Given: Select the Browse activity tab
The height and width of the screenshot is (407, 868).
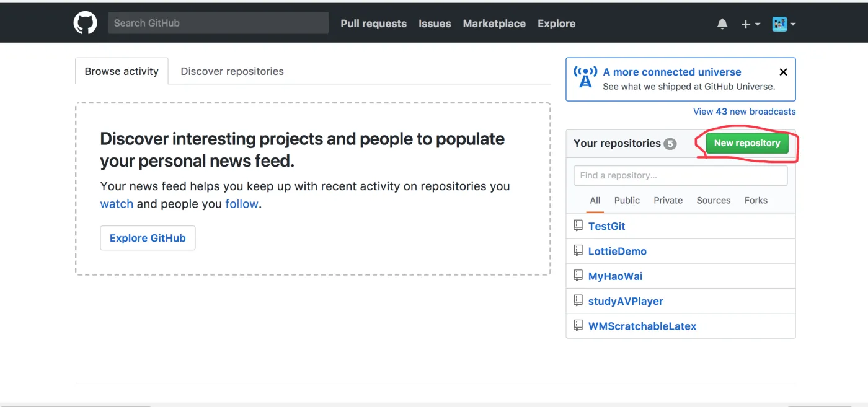Looking at the screenshot, I should pyautogui.click(x=122, y=71).
